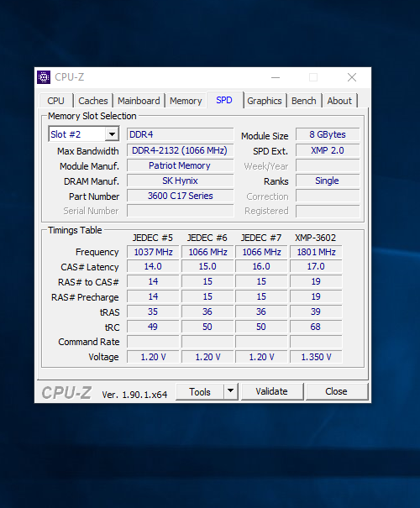420x508 pixels.
Task: Click the 14.0 CAS# Latency cell
Action: click(x=153, y=266)
